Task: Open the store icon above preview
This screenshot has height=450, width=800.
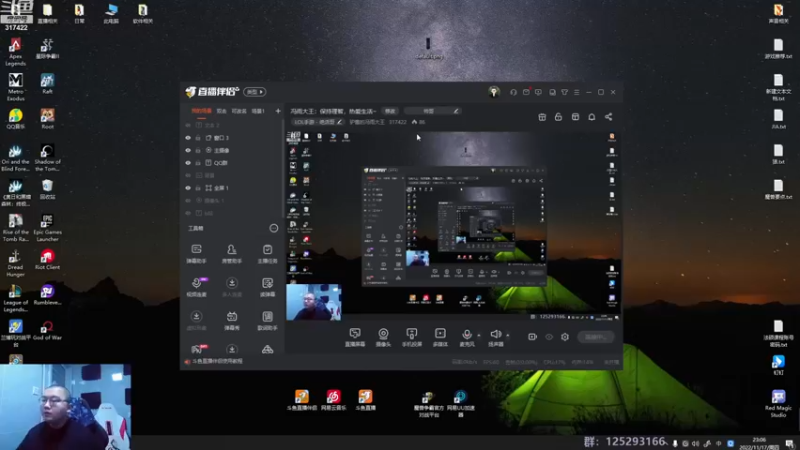Action: [575, 117]
